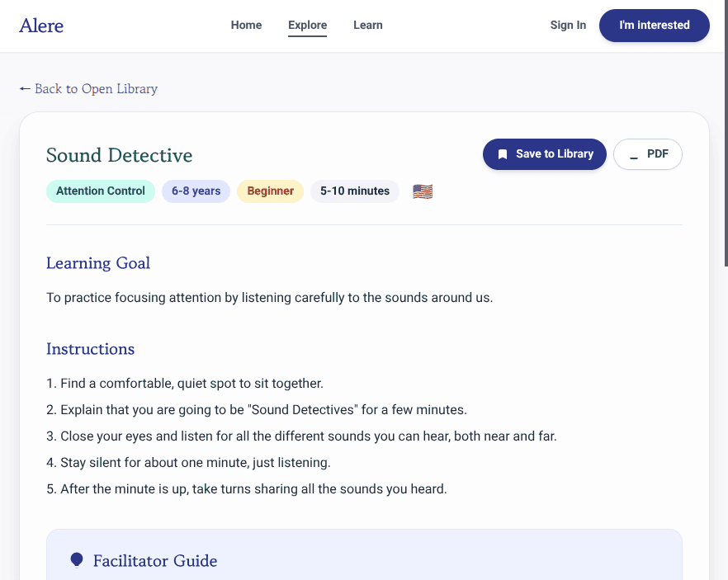Go back to Open Library
This screenshot has width=728, height=580.
click(88, 88)
